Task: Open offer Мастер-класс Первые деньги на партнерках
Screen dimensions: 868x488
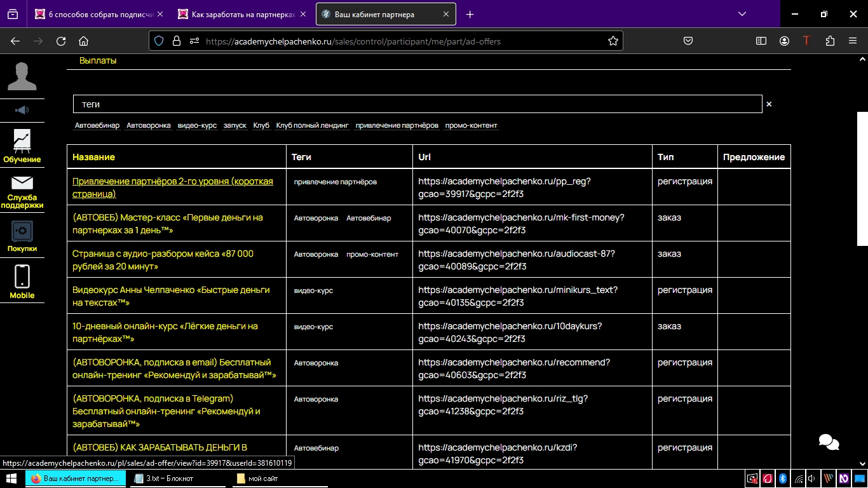Action: (168, 224)
